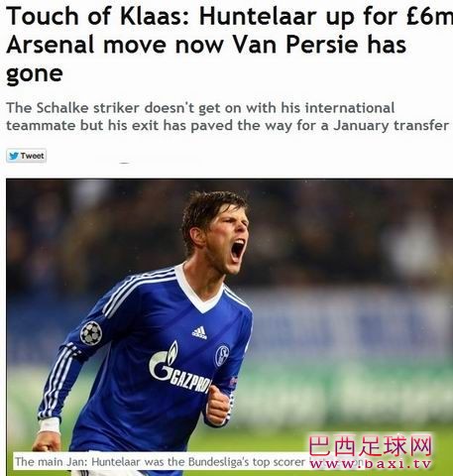The image size is (453, 476).
Task: Click 'January transfer' in the sub-heading
Action: point(391,126)
